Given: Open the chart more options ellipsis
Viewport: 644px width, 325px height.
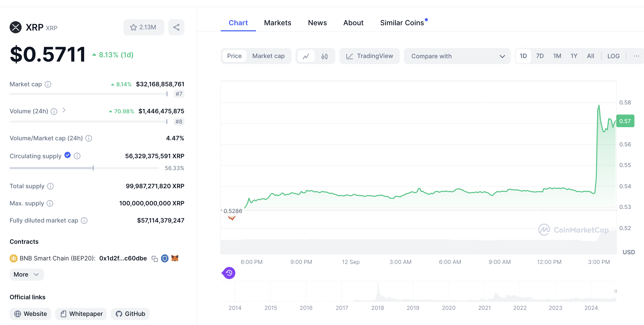Looking at the screenshot, I should click(x=636, y=56).
